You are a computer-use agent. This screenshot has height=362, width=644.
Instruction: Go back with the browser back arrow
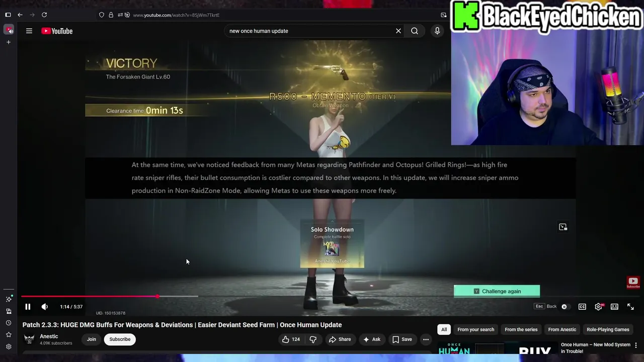(x=20, y=15)
